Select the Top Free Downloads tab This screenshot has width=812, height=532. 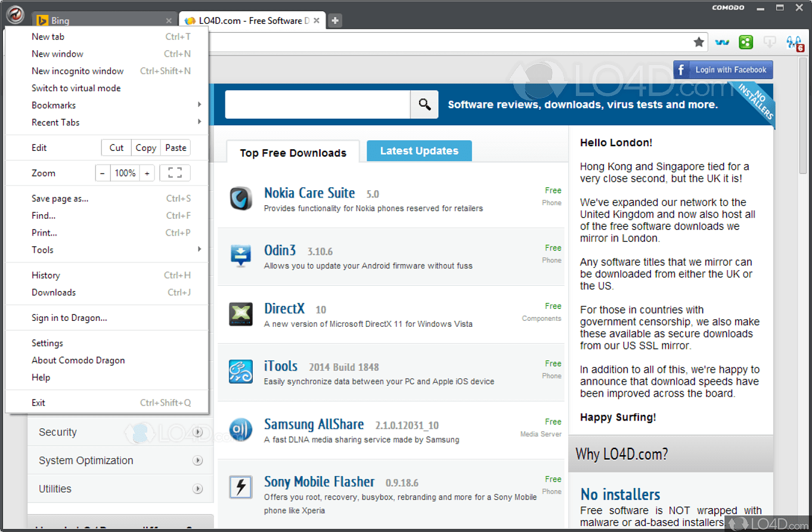[293, 152]
